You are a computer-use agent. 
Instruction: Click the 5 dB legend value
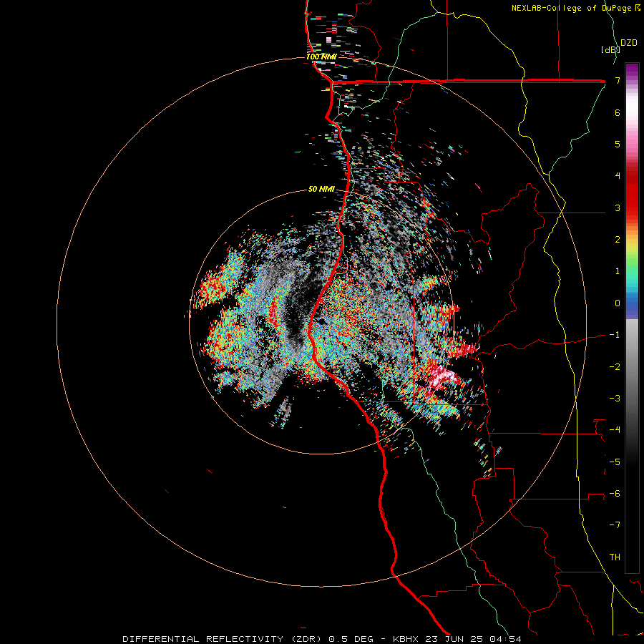pyautogui.click(x=618, y=144)
